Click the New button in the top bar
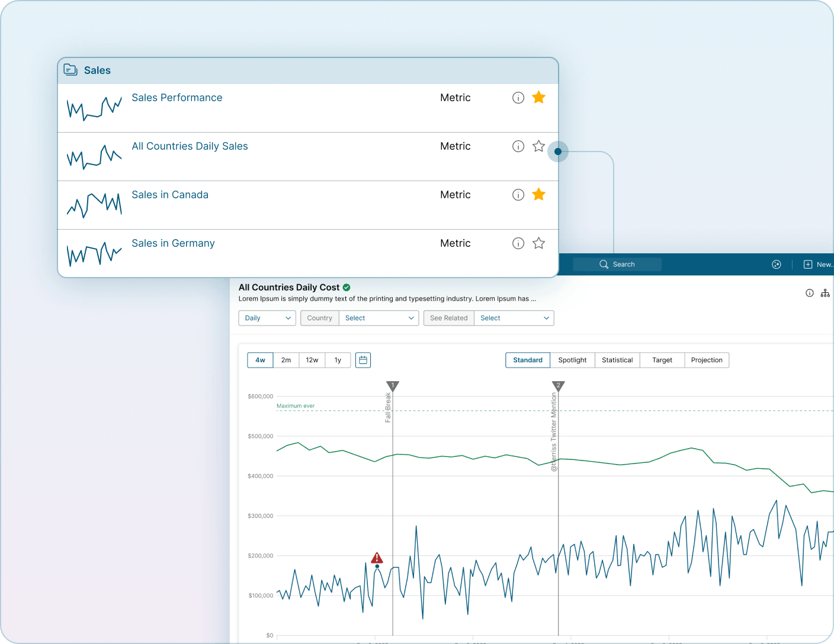This screenshot has height=644, width=834. tap(817, 264)
